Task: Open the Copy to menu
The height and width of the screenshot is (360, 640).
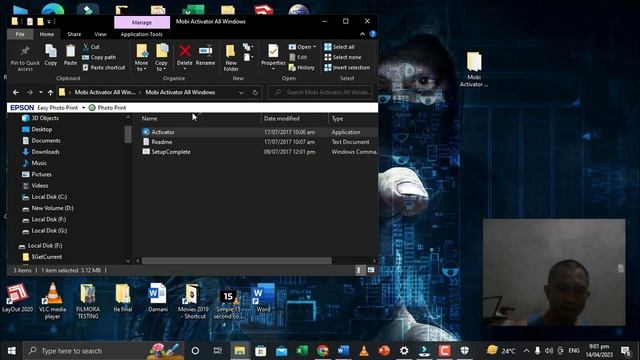Action: (x=161, y=58)
